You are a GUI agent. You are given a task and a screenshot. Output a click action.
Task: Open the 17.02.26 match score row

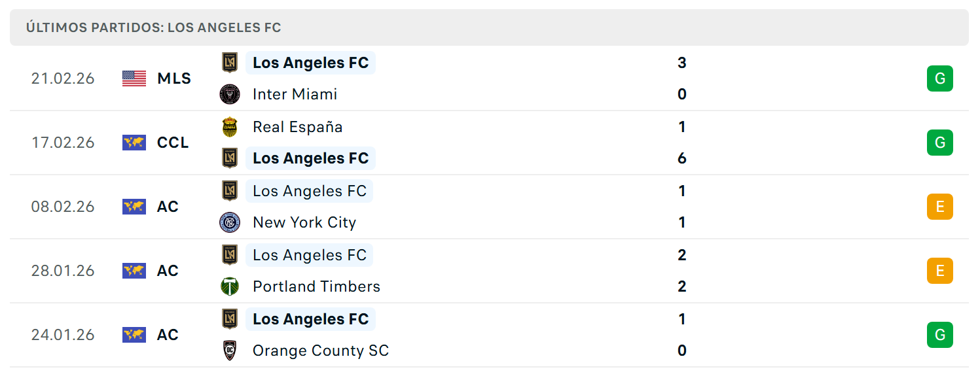click(x=489, y=143)
